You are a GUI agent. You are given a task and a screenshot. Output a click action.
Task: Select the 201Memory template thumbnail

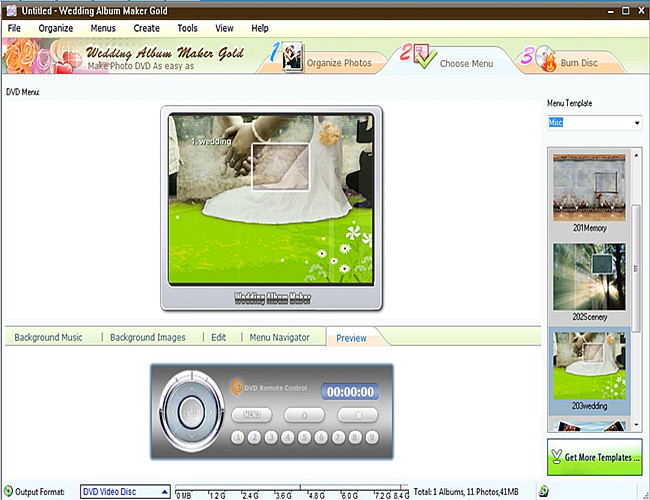click(x=589, y=187)
